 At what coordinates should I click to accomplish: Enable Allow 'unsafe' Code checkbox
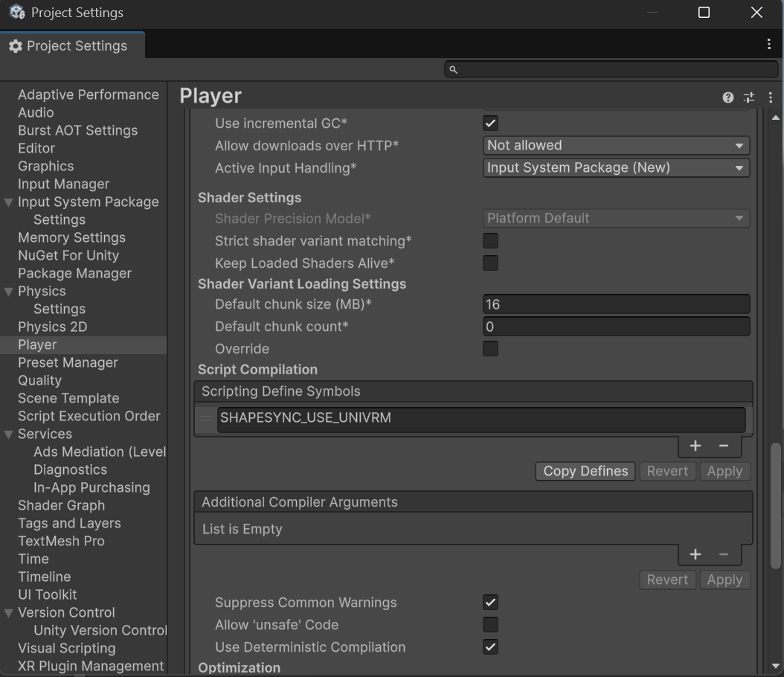click(490, 624)
